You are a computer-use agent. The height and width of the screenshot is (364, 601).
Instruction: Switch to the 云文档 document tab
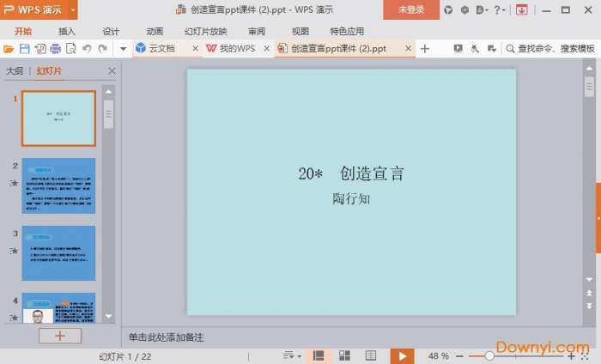[x=161, y=49]
